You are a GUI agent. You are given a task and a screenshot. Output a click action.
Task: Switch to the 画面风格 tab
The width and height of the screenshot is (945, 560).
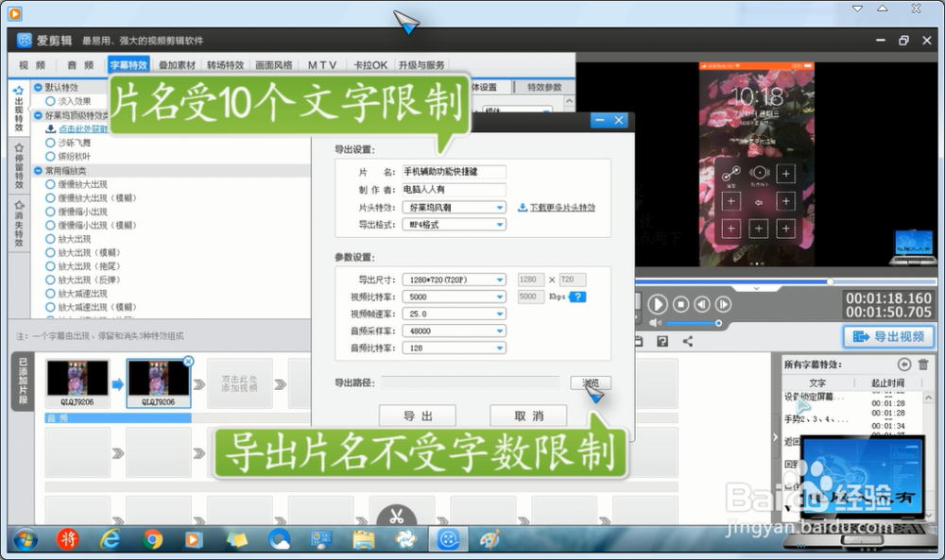click(x=274, y=65)
